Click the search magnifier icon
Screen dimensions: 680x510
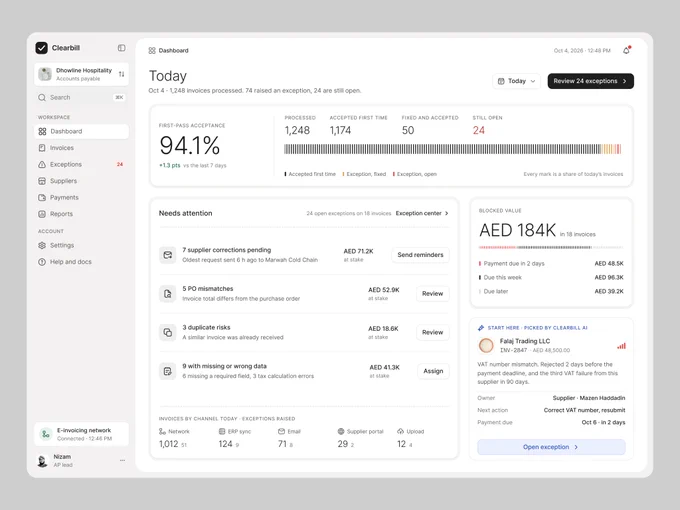click(42, 98)
